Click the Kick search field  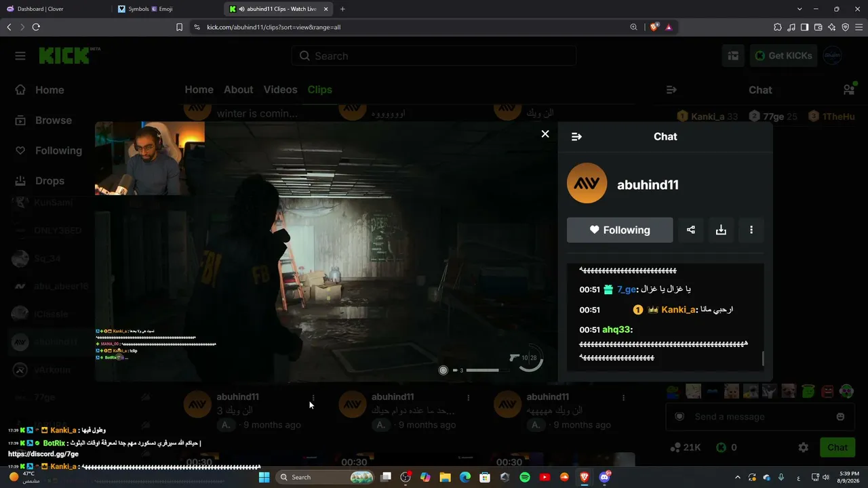pos(434,56)
